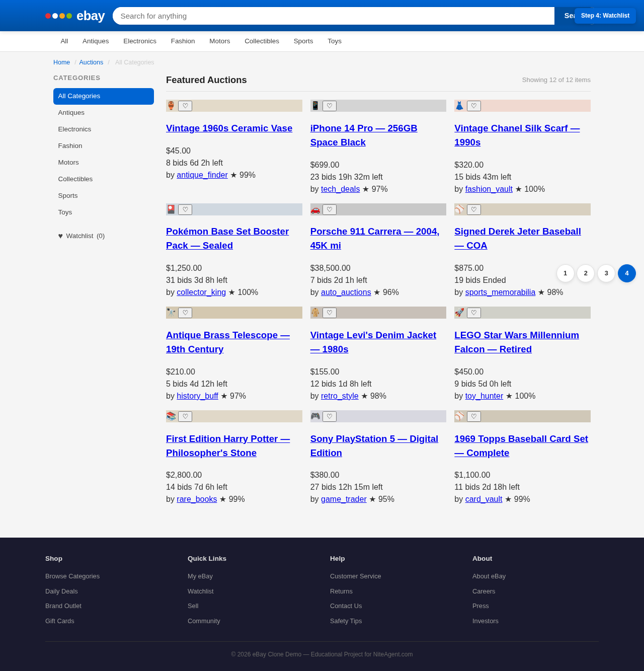Click the books emoji on Harry Potter card
The image size is (644, 671).
coord(171,416)
